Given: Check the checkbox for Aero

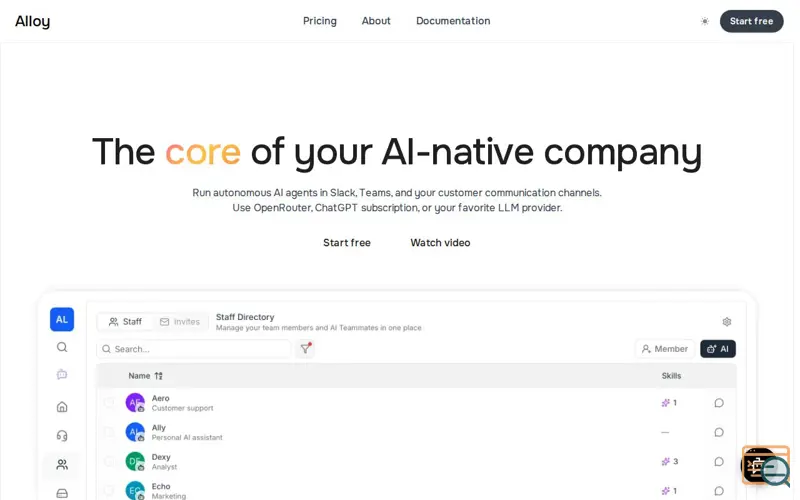Looking at the screenshot, I should pos(109,403).
